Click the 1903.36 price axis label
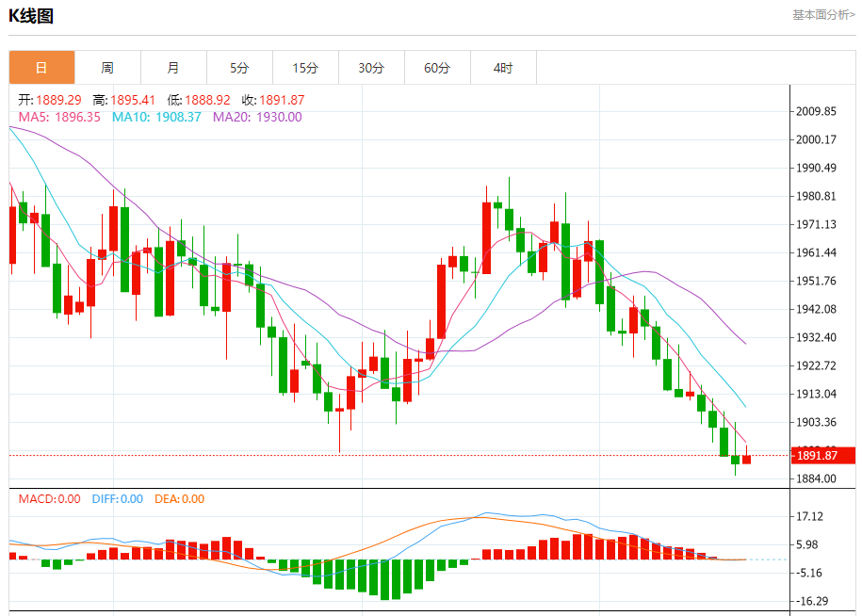862x616 pixels. (817, 422)
